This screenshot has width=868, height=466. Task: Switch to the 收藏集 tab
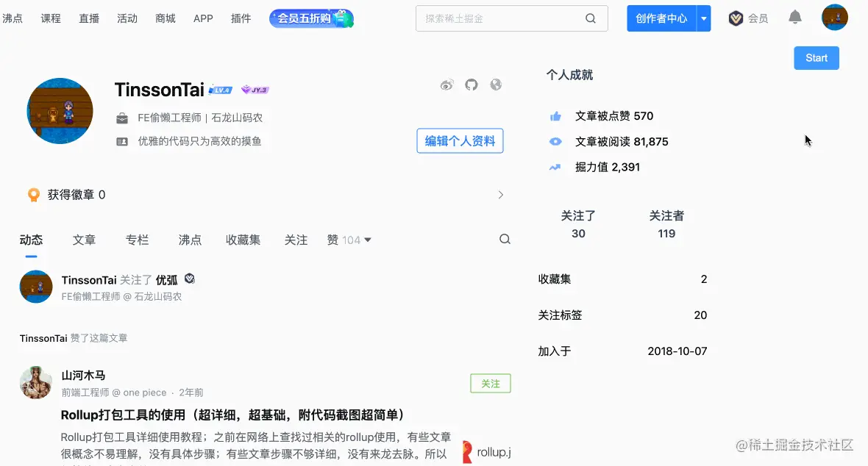tap(243, 240)
